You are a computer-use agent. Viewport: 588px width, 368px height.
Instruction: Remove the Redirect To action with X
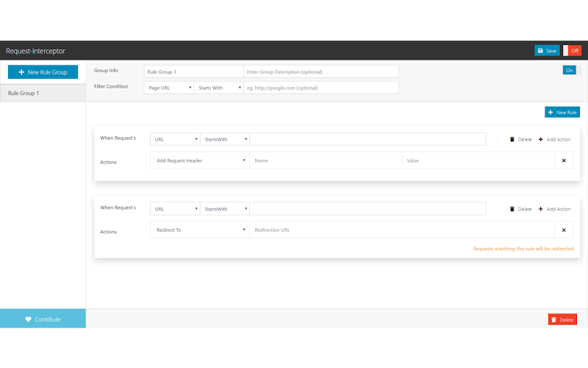[x=564, y=230]
